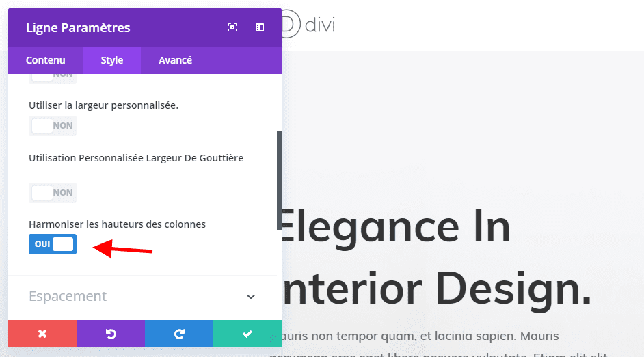The image size is (644, 357).
Task: Click the snap-to-sidebar columns icon in header
Action: coord(260,27)
